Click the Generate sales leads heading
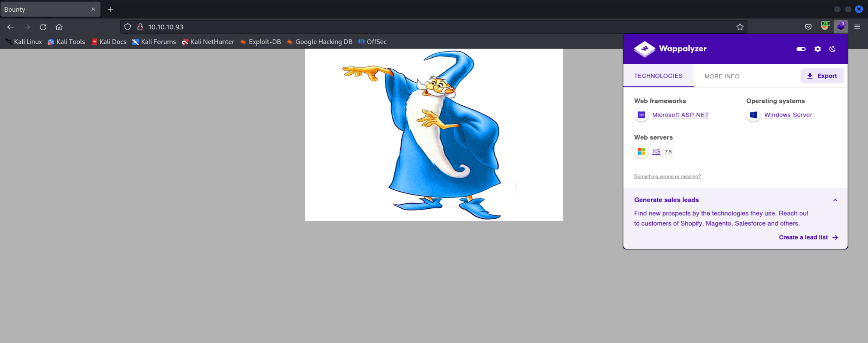Image resolution: width=868 pixels, height=343 pixels. [666, 200]
